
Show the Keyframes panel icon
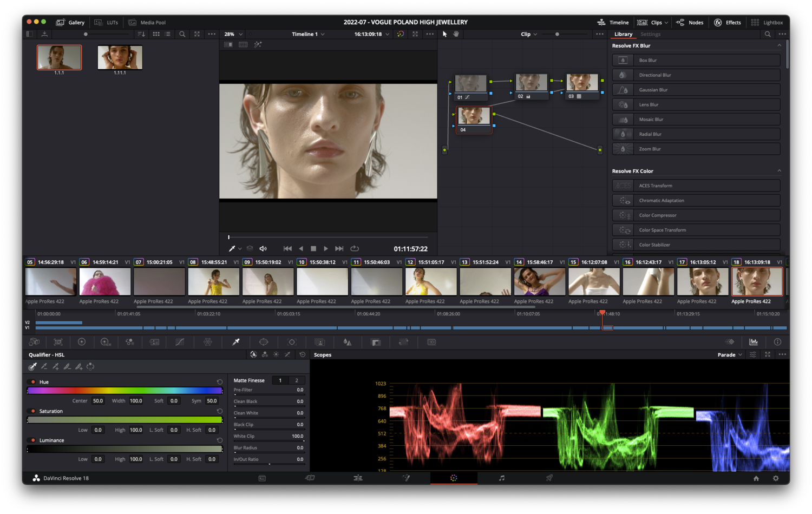(730, 342)
